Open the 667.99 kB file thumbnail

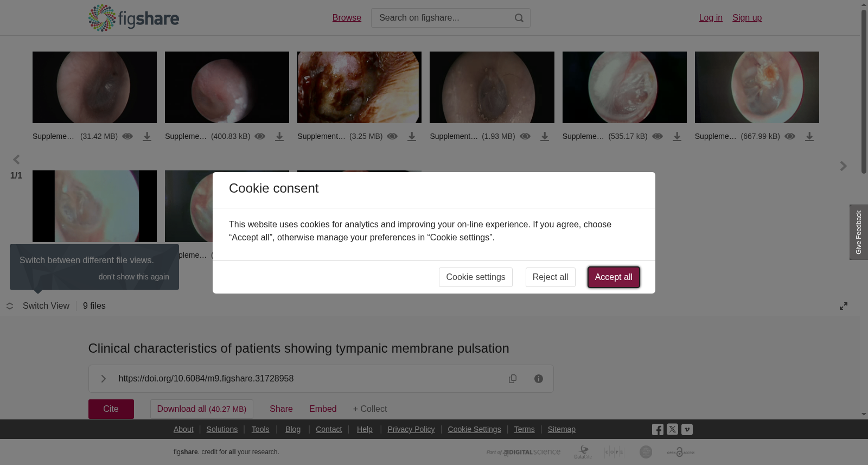coord(757,87)
